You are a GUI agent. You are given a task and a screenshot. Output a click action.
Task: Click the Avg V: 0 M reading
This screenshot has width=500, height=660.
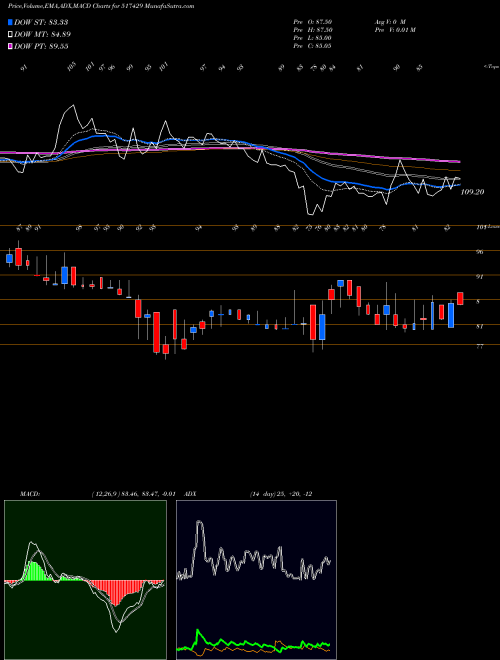coord(389,21)
